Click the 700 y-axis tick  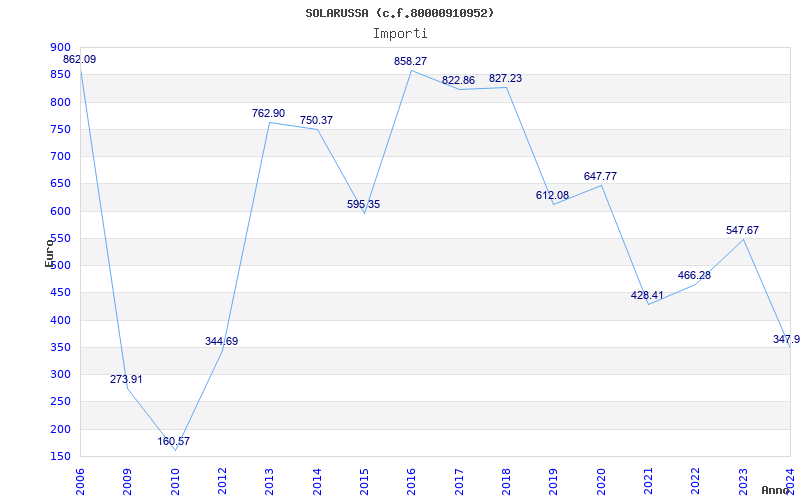(60, 156)
